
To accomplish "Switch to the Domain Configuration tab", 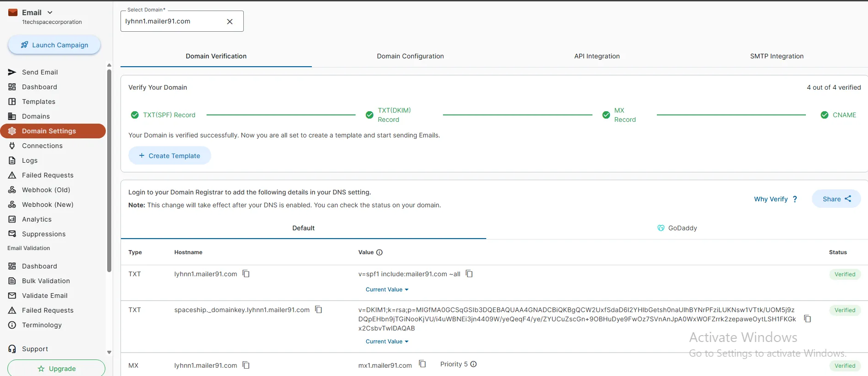I will click(x=410, y=56).
